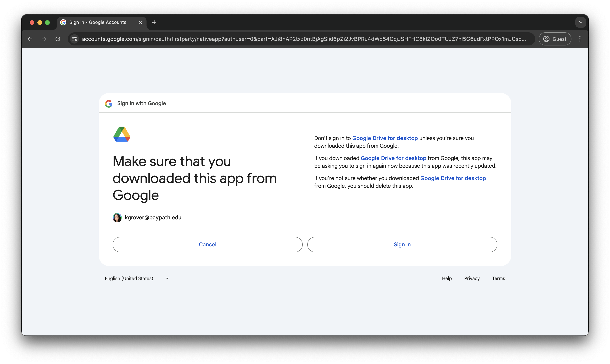Click the kgrover account avatar
The width and height of the screenshot is (610, 364).
click(x=117, y=218)
